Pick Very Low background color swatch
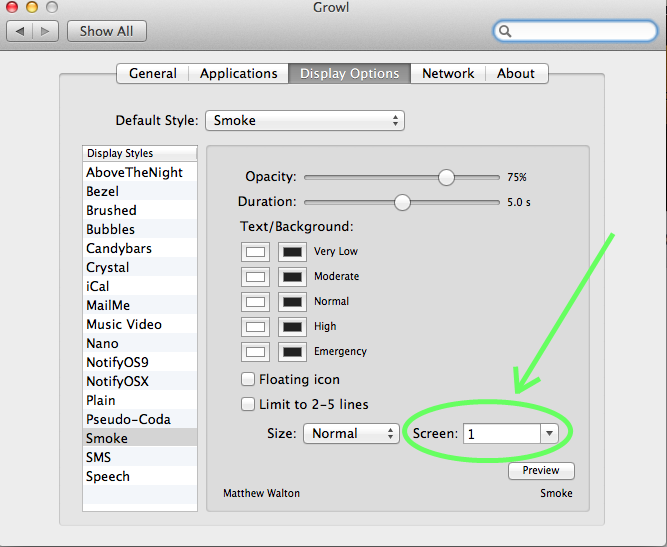This screenshot has width=667, height=547. point(292,252)
